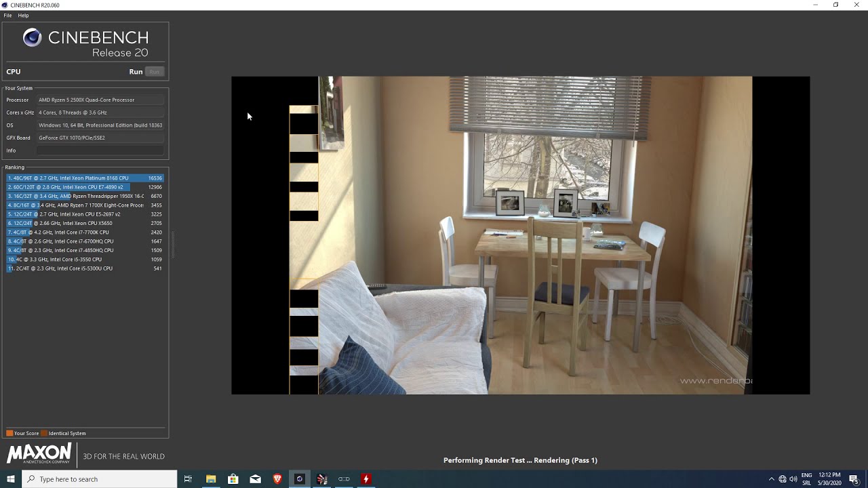Select ranking row Intel Core i7-7700K CPU

click(x=85, y=232)
